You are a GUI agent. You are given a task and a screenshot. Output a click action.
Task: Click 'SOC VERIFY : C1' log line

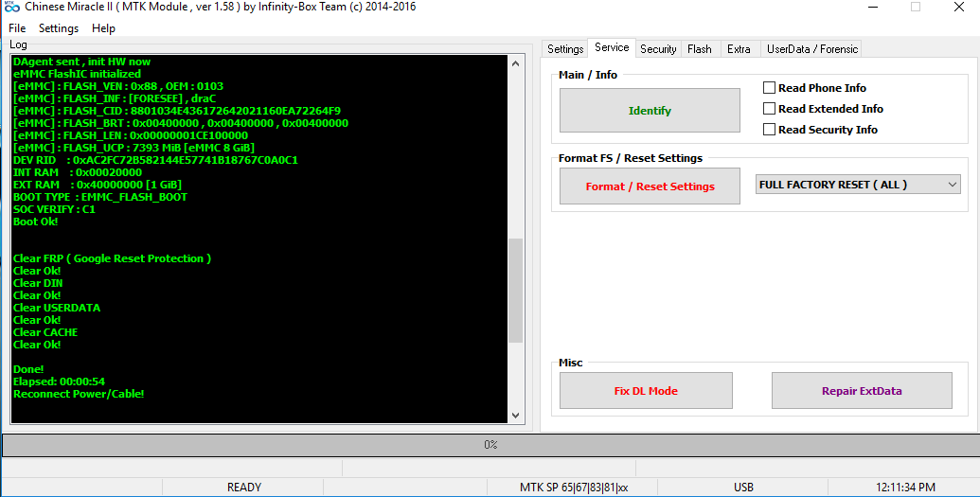pyautogui.click(x=54, y=209)
